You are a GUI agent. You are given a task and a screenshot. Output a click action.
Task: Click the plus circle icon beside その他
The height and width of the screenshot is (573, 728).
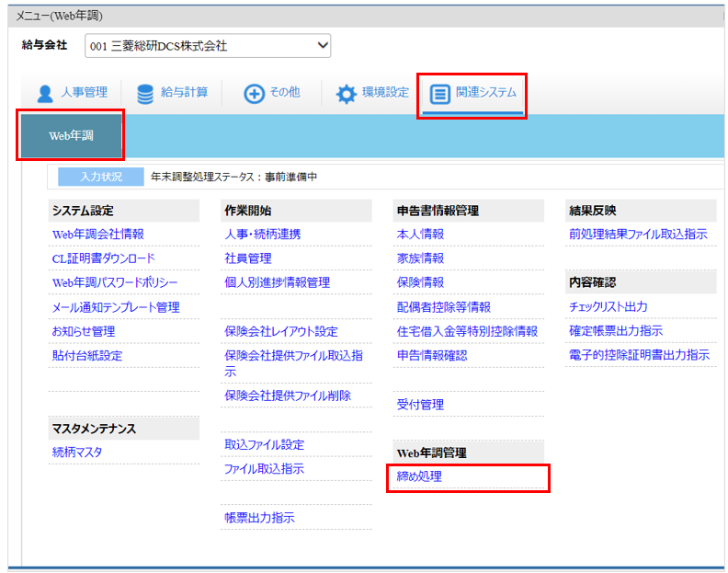254,94
